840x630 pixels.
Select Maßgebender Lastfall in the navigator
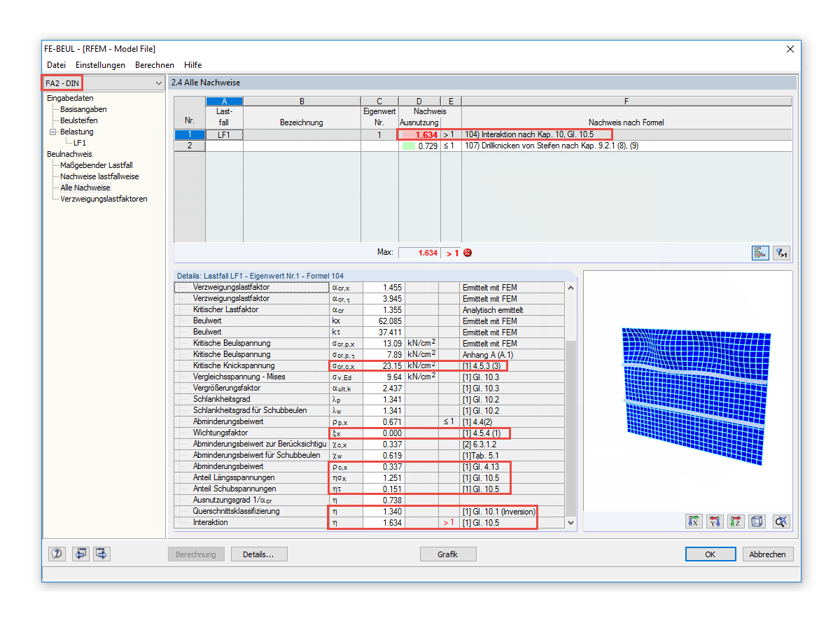pyautogui.click(x=96, y=165)
